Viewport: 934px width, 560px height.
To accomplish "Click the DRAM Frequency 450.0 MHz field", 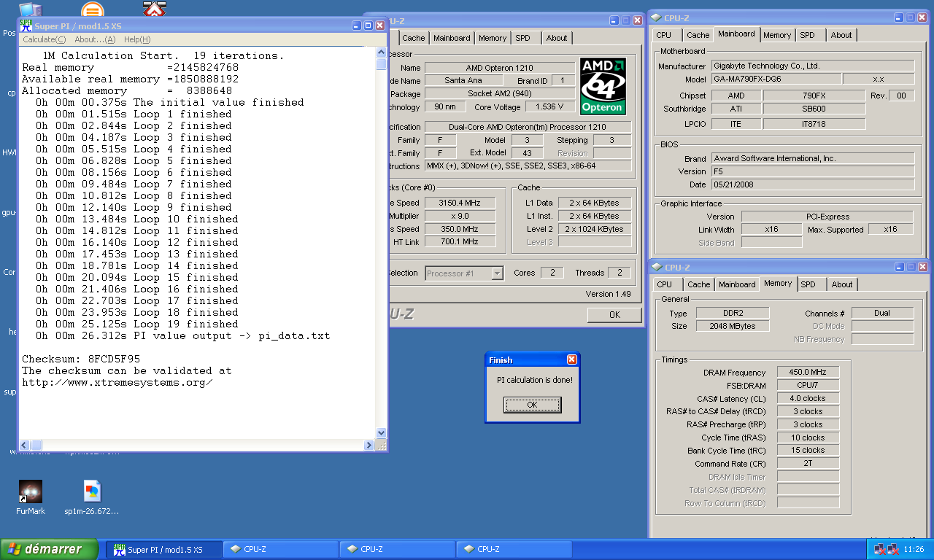I will point(808,372).
